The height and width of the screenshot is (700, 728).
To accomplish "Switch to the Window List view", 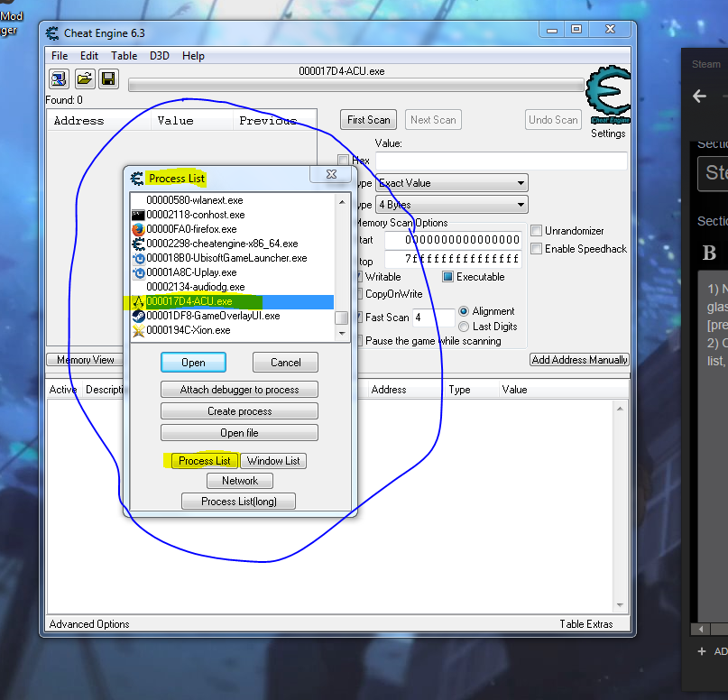I will [273, 460].
